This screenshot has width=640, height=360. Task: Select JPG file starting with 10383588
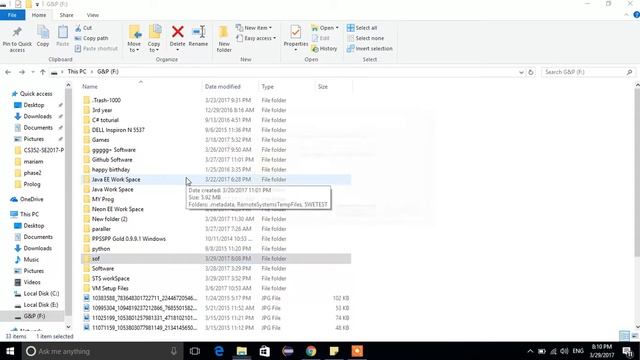(x=144, y=298)
